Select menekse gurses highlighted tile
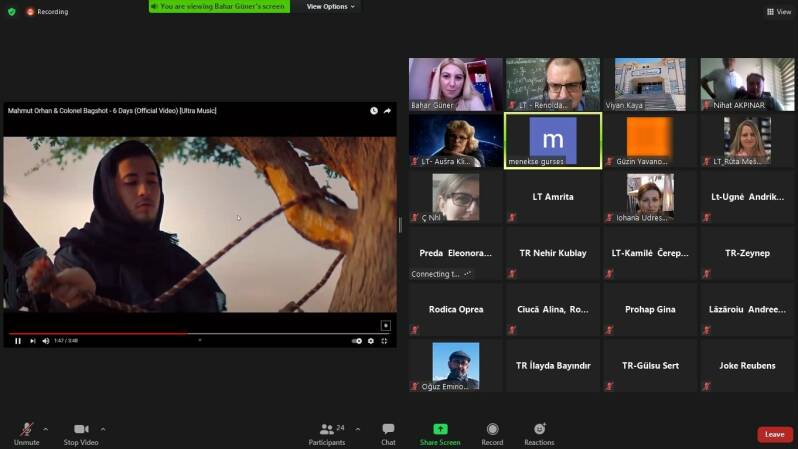Image resolution: width=798 pixels, height=449 pixels. click(x=553, y=141)
